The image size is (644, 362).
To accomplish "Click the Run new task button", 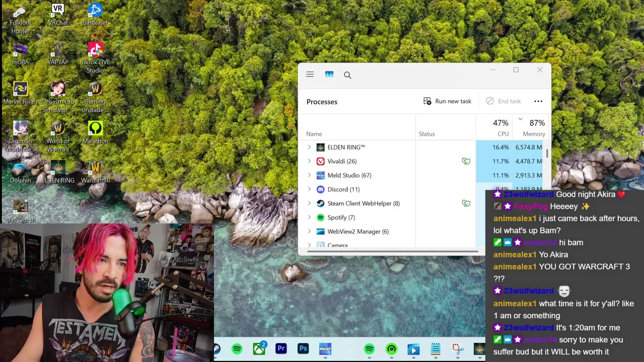I will tap(447, 101).
